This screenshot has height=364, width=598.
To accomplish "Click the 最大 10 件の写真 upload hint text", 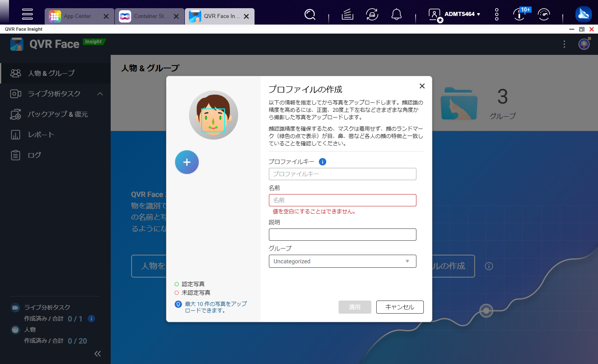I will pos(216,307).
